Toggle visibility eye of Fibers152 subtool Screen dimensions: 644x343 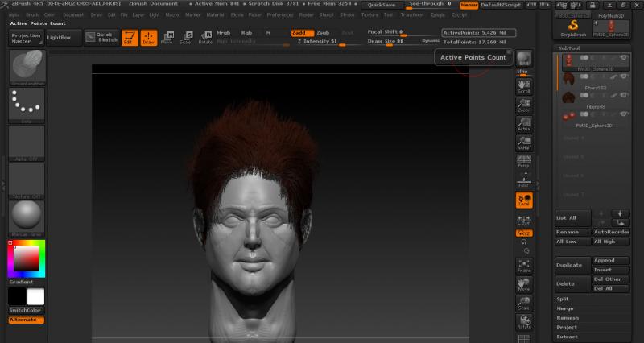624,77
